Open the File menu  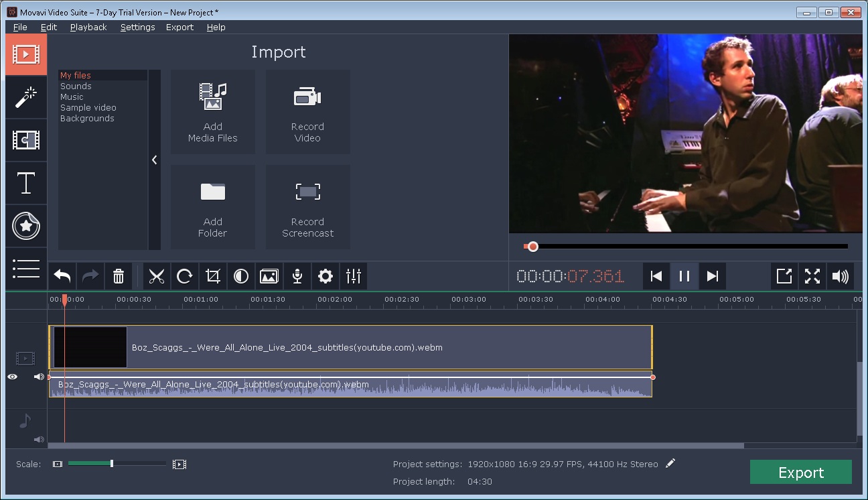[20, 27]
